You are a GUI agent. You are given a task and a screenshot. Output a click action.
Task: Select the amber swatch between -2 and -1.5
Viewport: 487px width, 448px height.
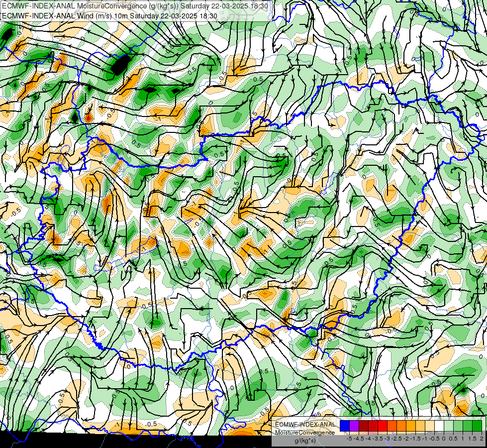[410, 426]
